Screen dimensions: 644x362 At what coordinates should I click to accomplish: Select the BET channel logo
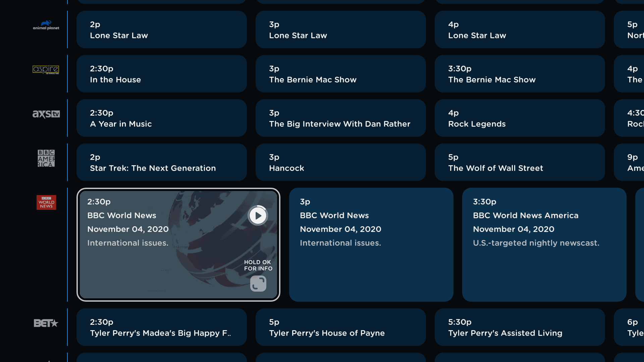point(46,323)
